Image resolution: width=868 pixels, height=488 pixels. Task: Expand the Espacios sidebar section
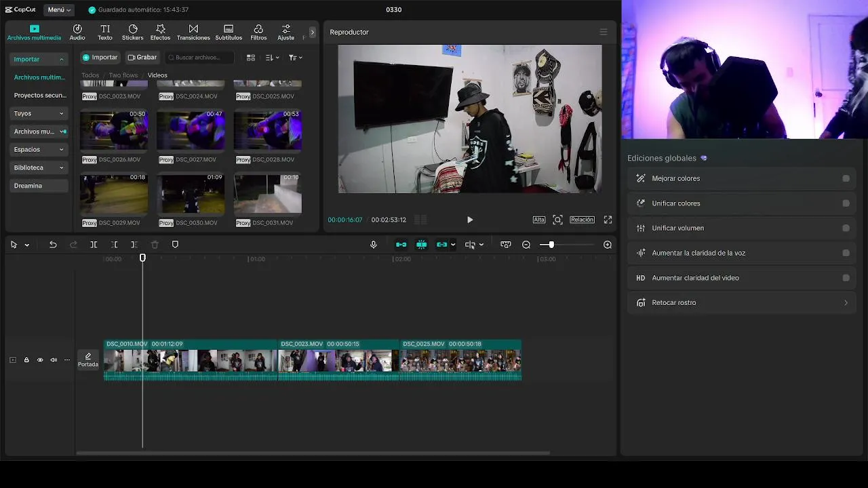(x=39, y=149)
